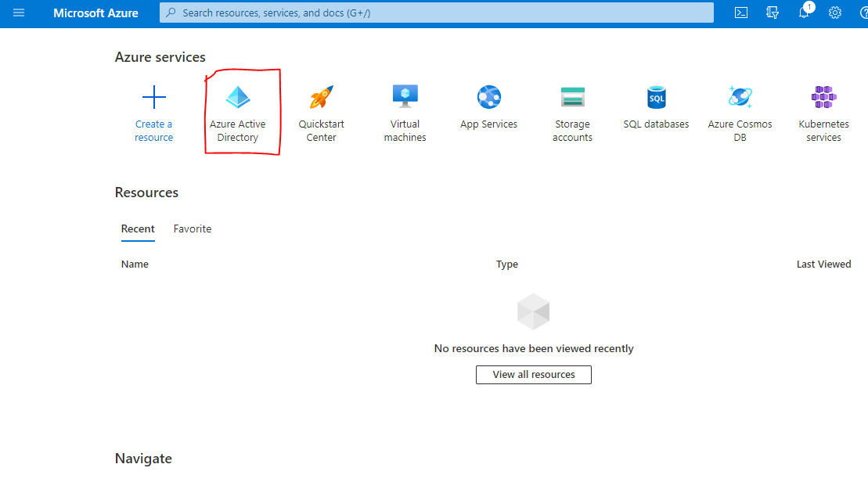
Task: Open Azure Cosmos DB planet icon
Action: click(x=740, y=97)
